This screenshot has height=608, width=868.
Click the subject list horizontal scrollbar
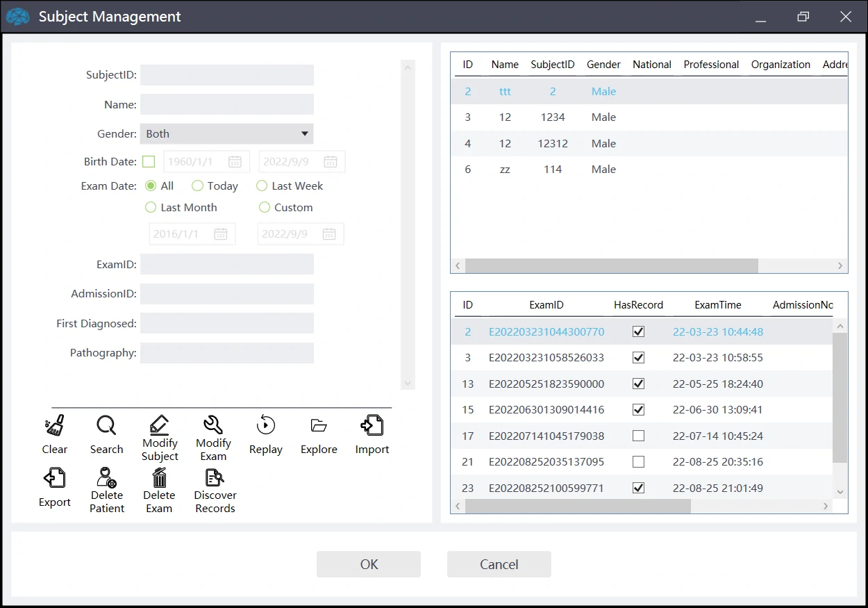pyautogui.click(x=611, y=266)
